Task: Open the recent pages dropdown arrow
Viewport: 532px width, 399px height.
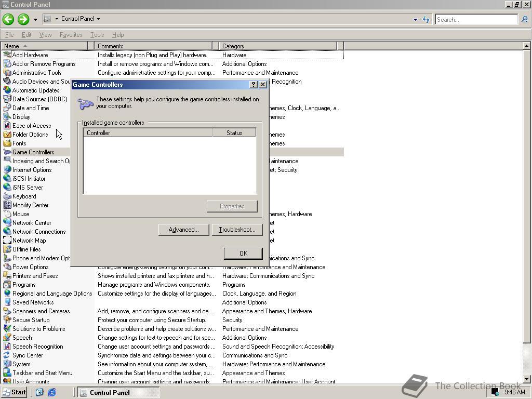Action: pyautogui.click(x=35, y=19)
